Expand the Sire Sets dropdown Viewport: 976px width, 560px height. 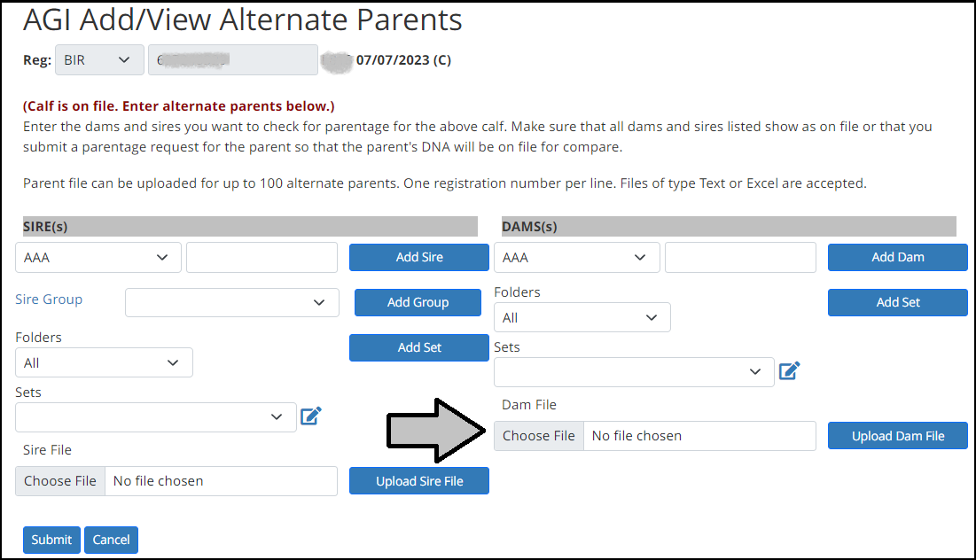point(156,416)
